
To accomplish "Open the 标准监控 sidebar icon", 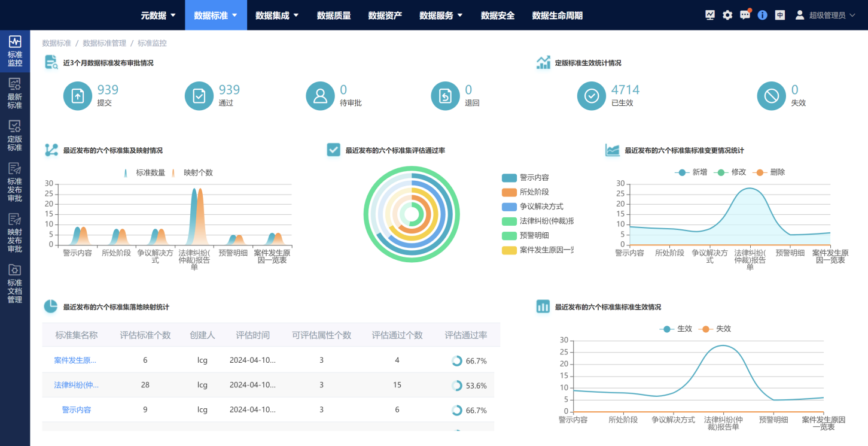I will pyautogui.click(x=15, y=50).
